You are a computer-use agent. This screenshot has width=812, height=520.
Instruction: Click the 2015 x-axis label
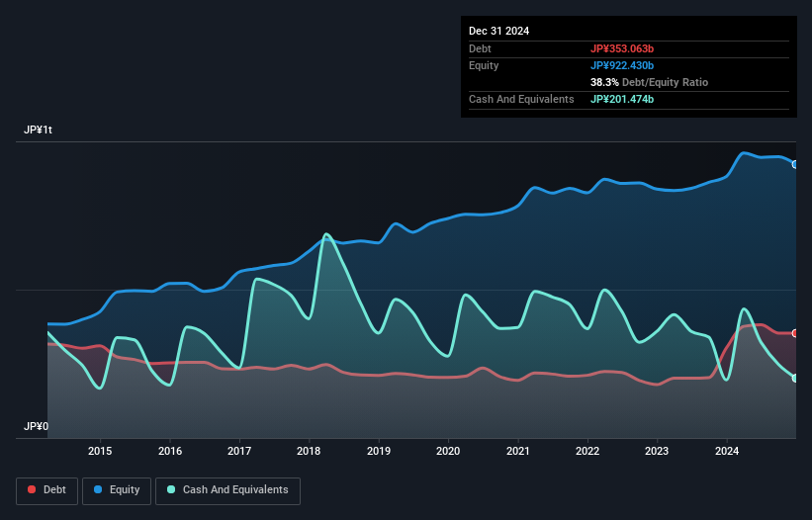point(100,451)
